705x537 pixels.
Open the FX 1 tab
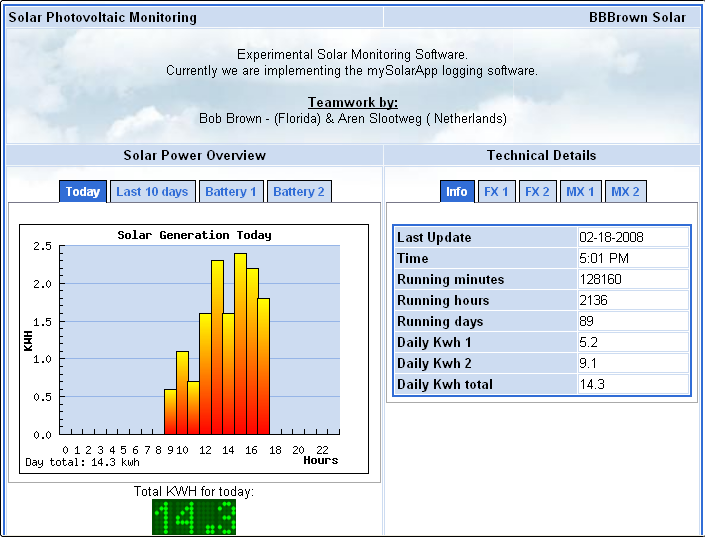tap(496, 192)
